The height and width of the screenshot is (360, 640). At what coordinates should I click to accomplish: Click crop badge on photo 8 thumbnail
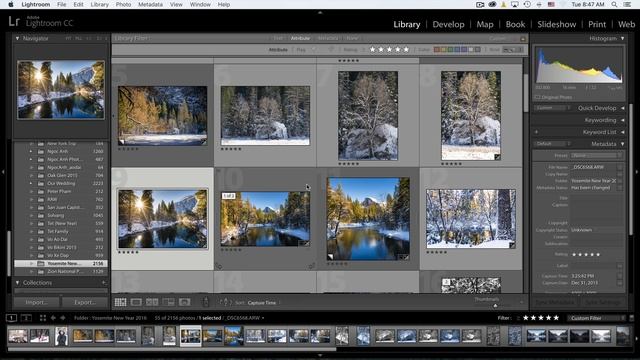pos(497,157)
